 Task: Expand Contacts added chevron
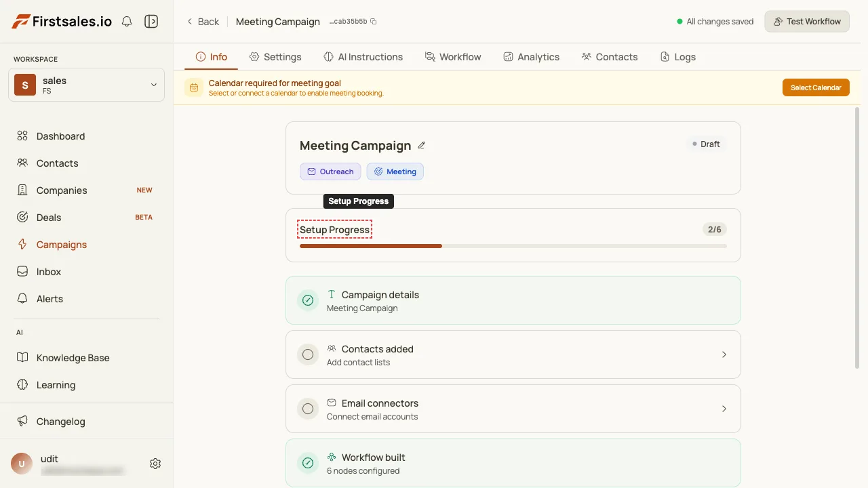pos(724,354)
